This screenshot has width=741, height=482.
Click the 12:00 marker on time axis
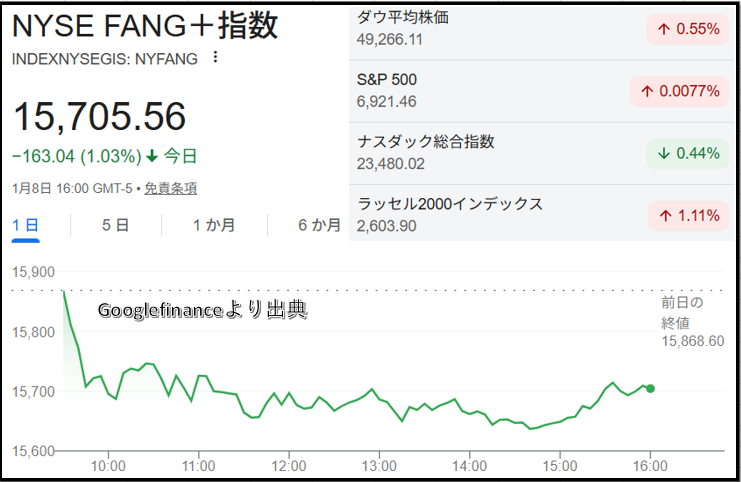click(288, 465)
